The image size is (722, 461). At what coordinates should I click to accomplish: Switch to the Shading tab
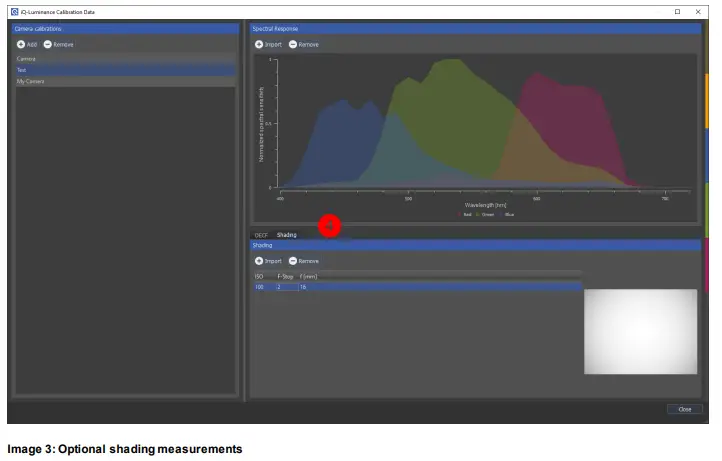click(x=286, y=235)
